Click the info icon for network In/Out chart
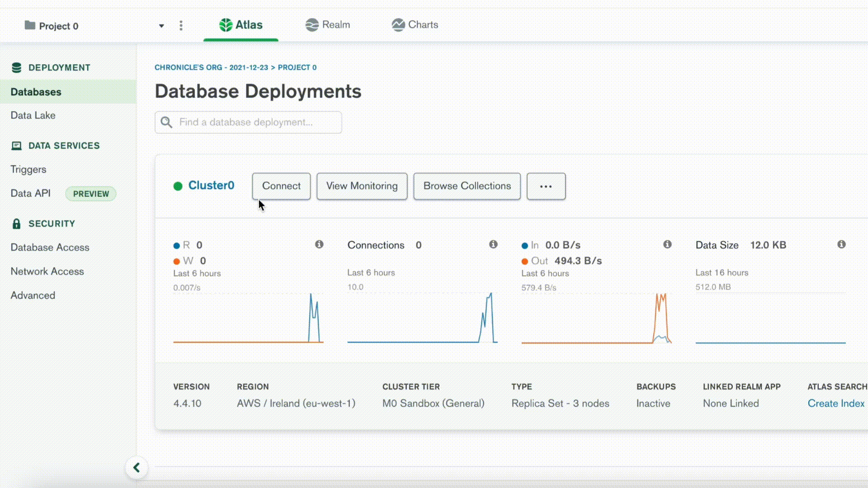Image resolution: width=868 pixels, height=488 pixels. tap(667, 244)
